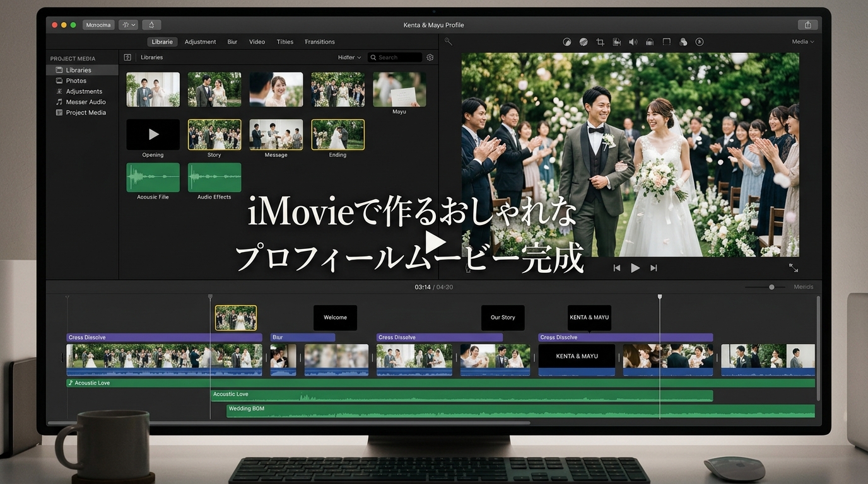
Task: Adjust the timeline zoom slider
Action: (771, 287)
